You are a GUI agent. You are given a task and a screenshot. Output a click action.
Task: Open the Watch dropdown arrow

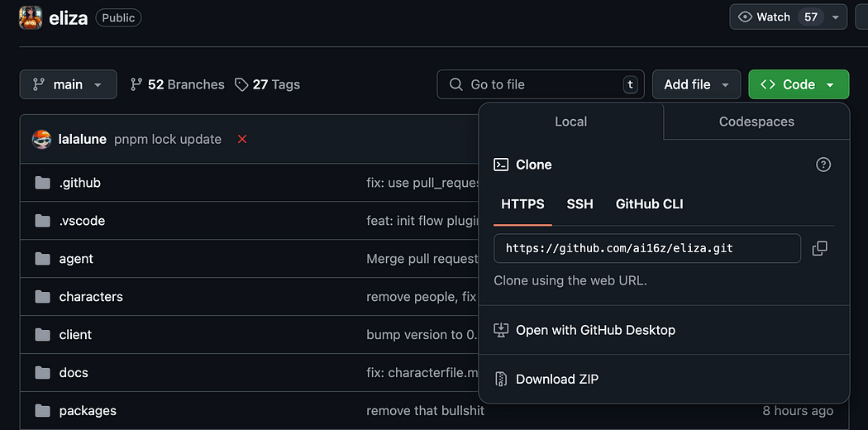coord(835,17)
